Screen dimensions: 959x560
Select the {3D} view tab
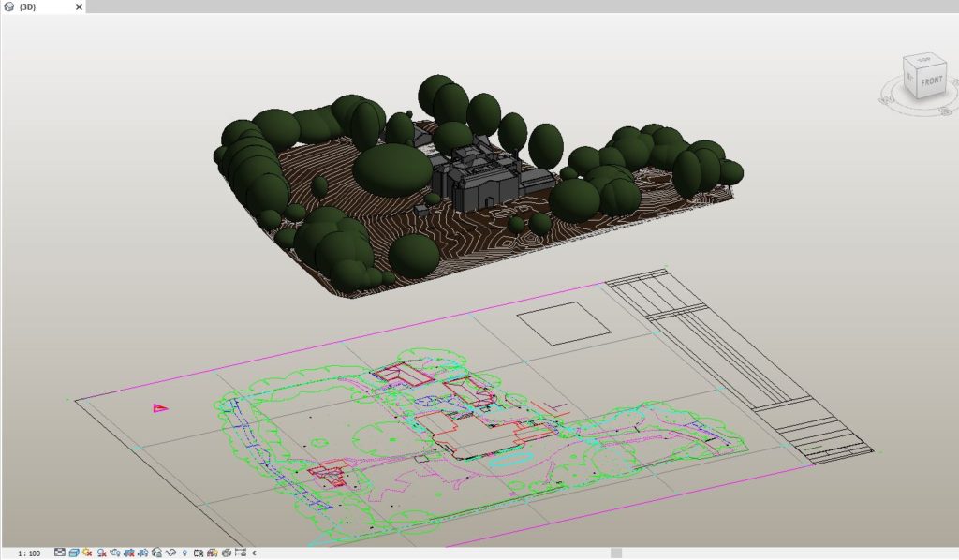(43, 7)
